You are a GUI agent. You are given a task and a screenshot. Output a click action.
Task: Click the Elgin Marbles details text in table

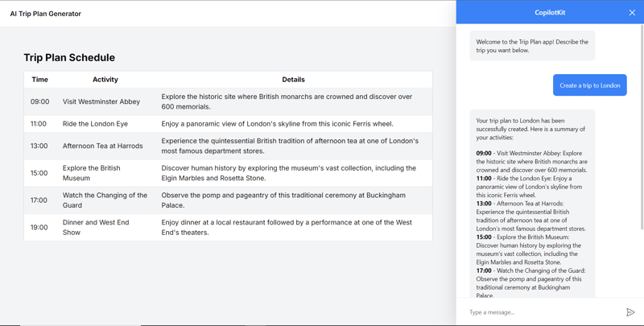click(289, 173)
